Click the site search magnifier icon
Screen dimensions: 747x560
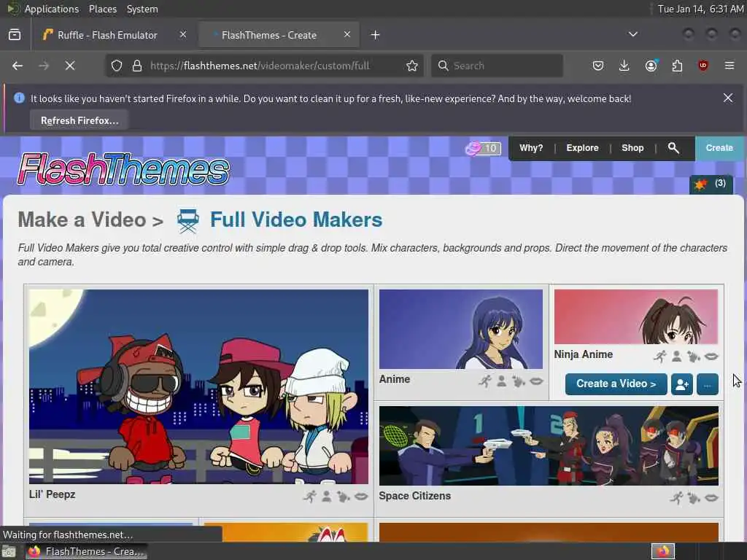[x=673, y=148]
